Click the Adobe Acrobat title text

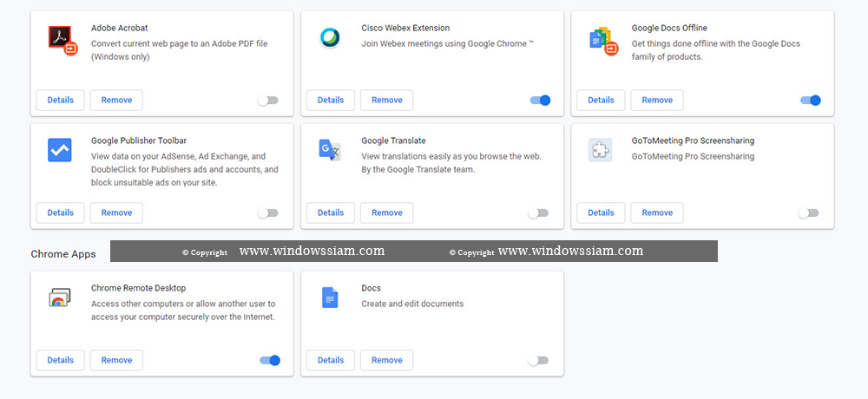click(x=120, y=28)
